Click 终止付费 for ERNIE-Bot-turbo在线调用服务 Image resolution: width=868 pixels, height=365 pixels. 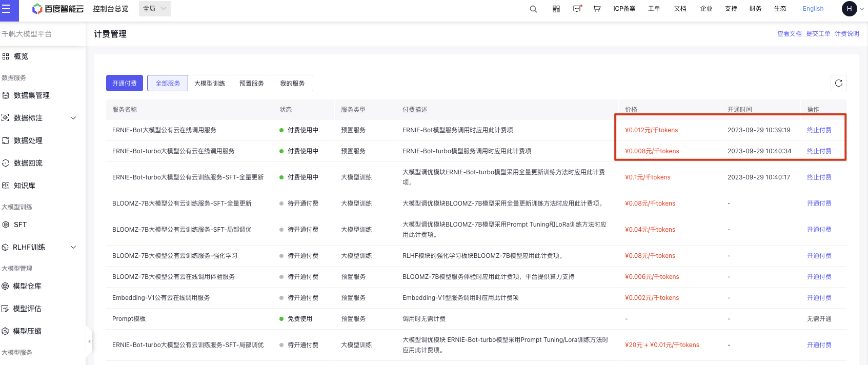point(819,151)
